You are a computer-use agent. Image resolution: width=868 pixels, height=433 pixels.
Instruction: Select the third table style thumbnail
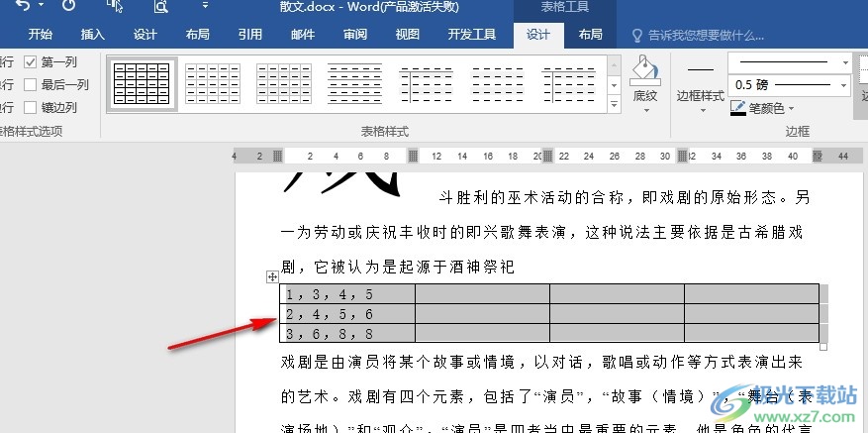pyautogui.click(x=284, y=84)
